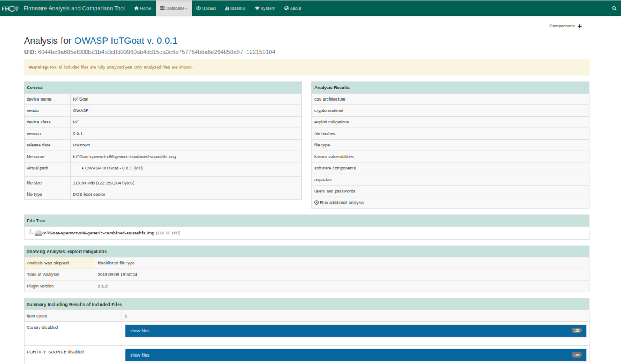The width and height of the screenshot is (621, 364).
Task: Click Time of Analysis value 2019-09-09 19:50:24
Action: click(x=118, y=274)
